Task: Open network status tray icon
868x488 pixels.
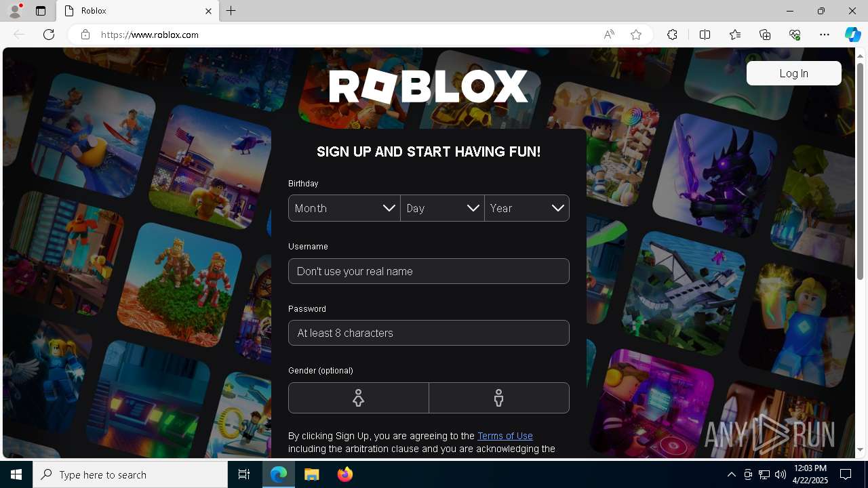Action: [764, 474]
